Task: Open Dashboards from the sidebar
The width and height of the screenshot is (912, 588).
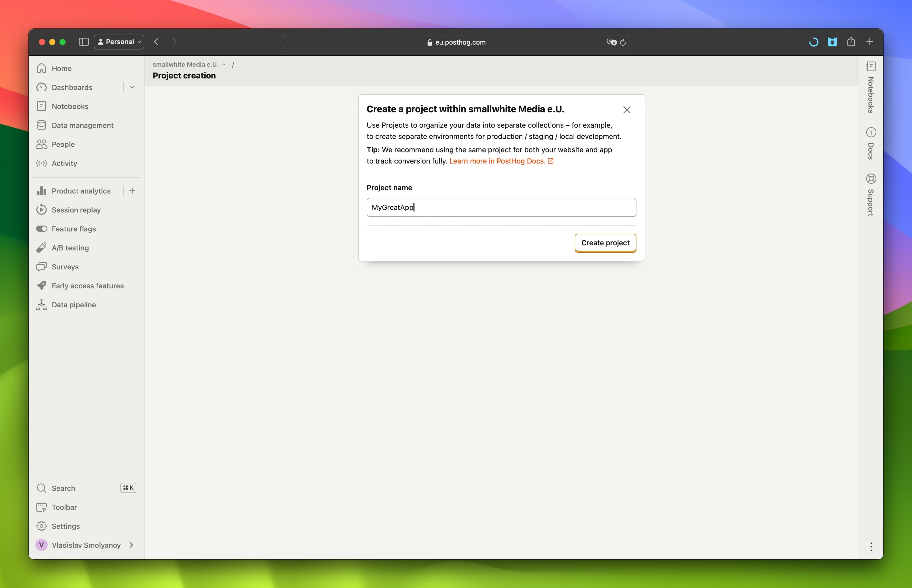Action: (x=72, y=87)
